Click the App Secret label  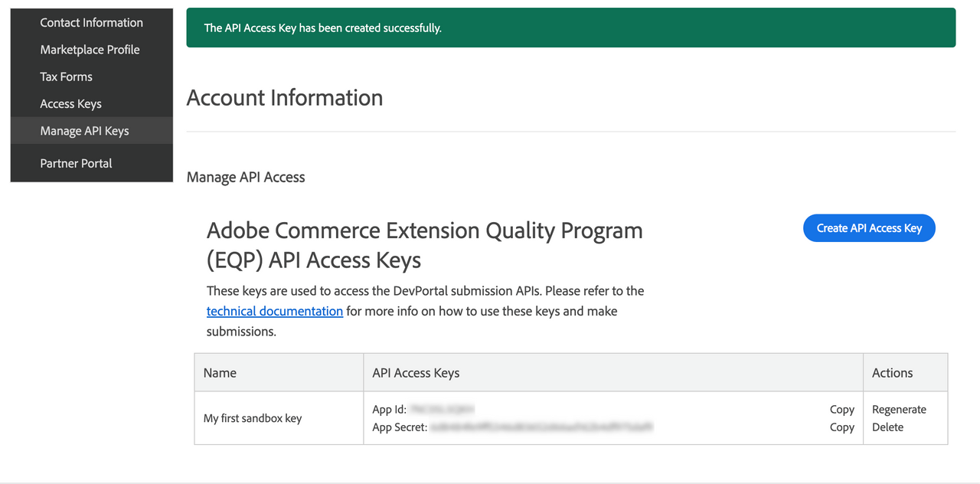400,427
